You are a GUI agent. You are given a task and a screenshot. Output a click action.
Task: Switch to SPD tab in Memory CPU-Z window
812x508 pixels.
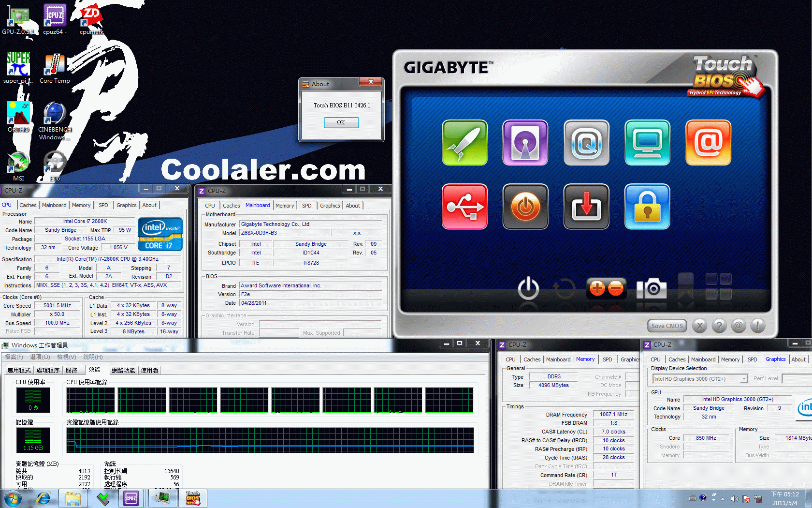pyautogui.click(x=608, y=359)
